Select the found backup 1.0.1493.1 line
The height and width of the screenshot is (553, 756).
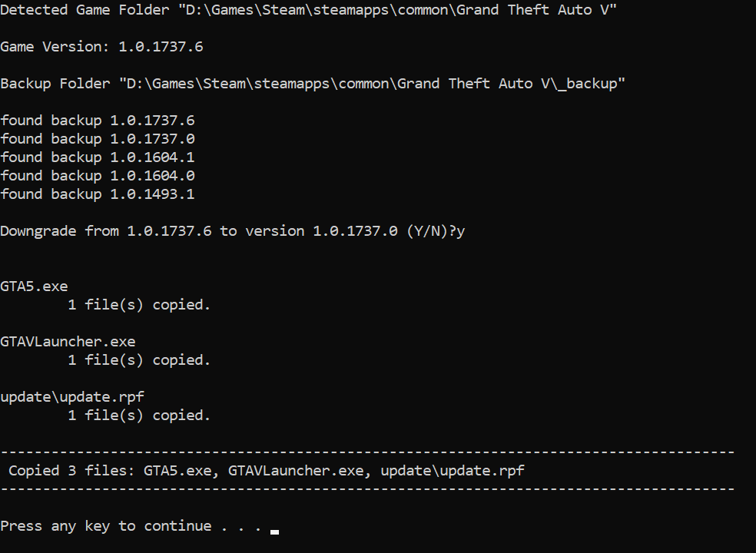(98, 194)
